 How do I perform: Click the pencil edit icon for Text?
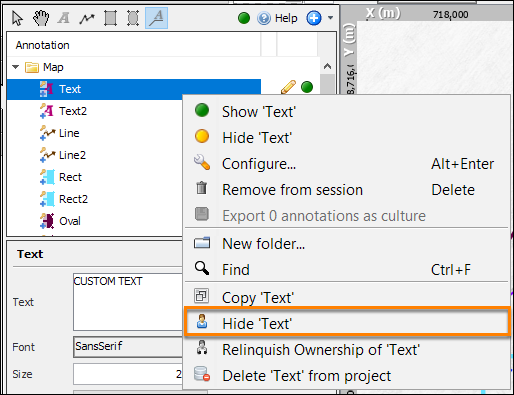click(x=288, y=87)
